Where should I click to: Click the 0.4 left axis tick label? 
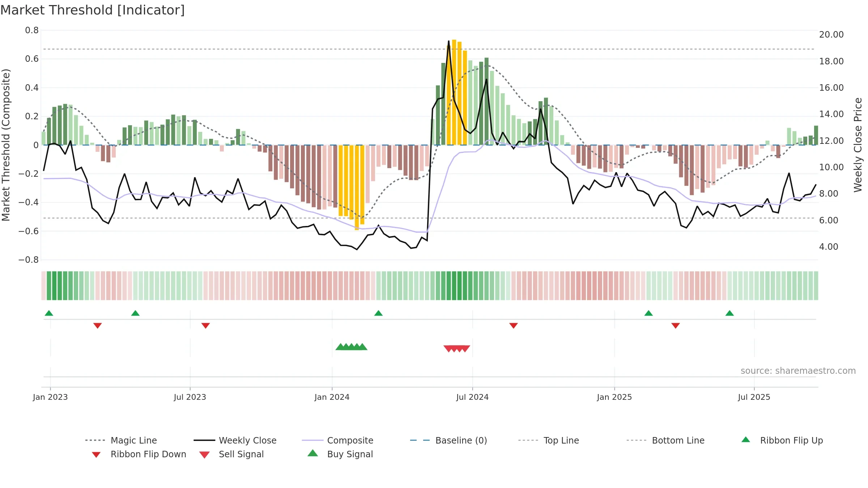pyautogui.click(x=32, y=88)
